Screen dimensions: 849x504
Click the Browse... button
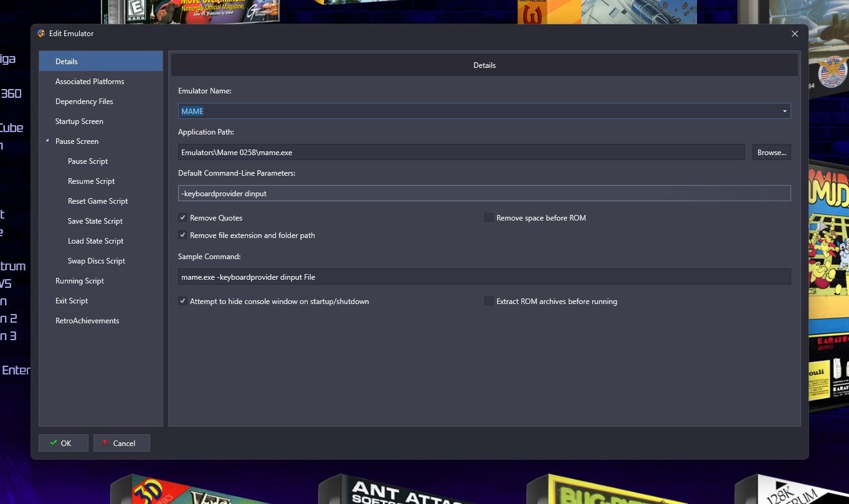pos(771,153)
